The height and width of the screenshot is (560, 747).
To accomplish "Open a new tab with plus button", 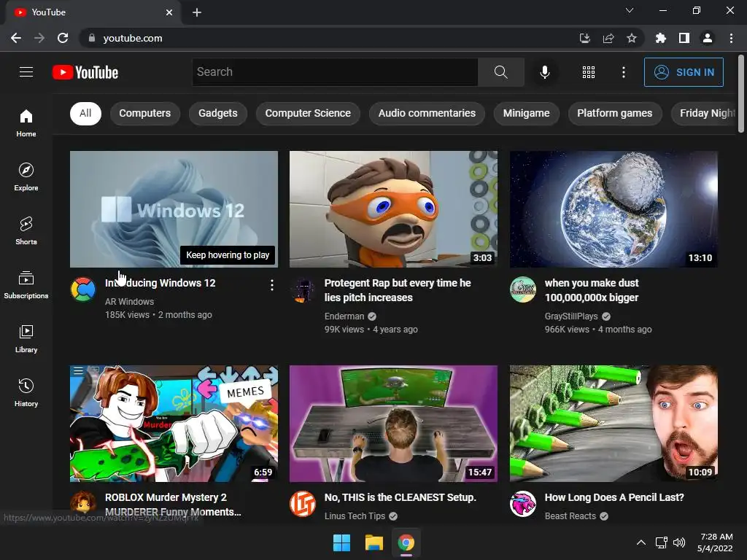I will [197, 12].
